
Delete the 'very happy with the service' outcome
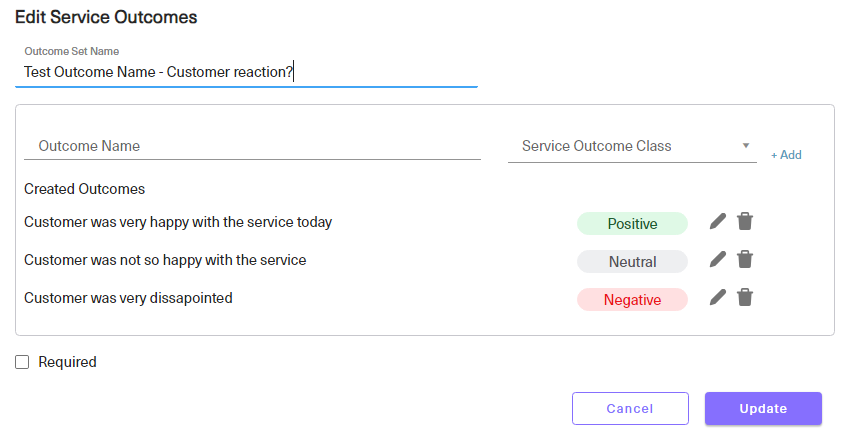pyautogui.click(x=745, y=221)
